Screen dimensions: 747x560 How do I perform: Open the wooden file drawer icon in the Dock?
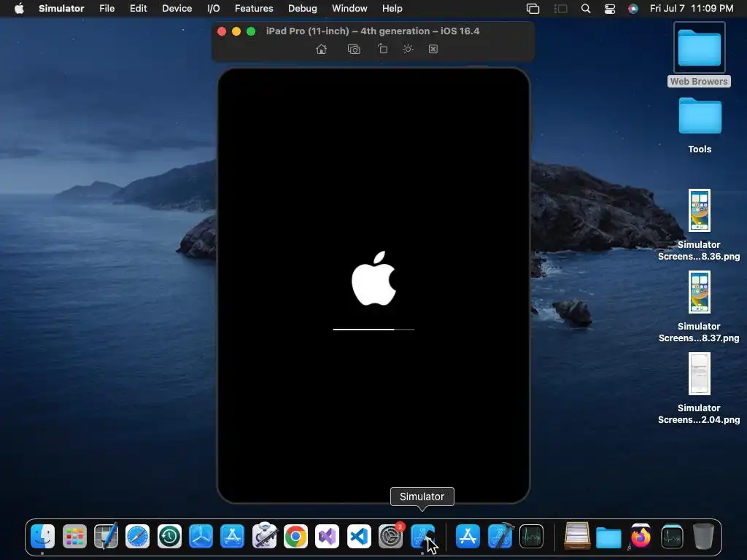(577, 536)
